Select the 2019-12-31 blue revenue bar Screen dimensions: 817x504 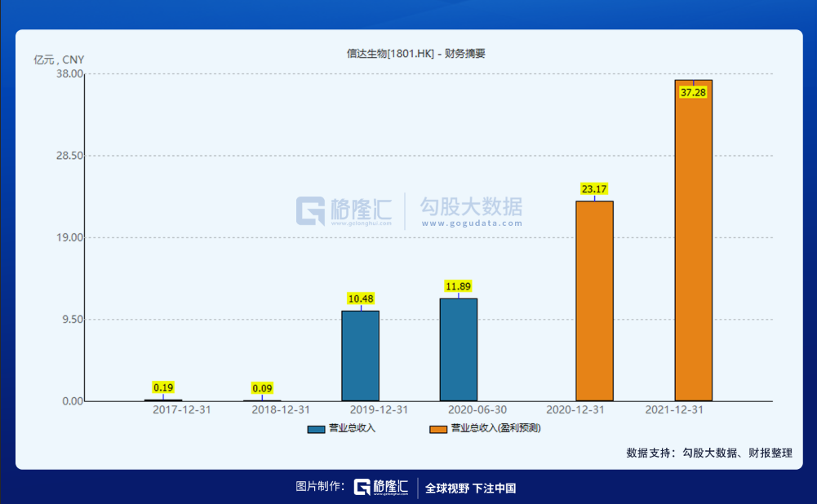pyautogui.click(x=360, y=356)
